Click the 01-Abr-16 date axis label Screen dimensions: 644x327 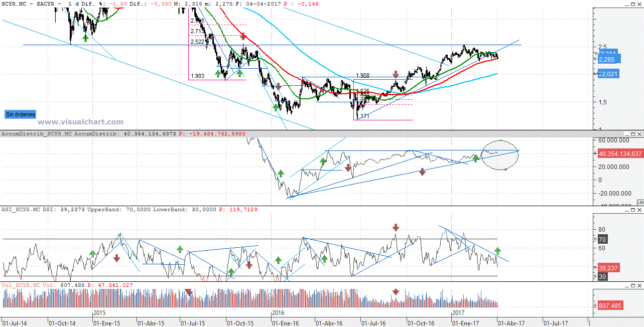click(330, 323)
